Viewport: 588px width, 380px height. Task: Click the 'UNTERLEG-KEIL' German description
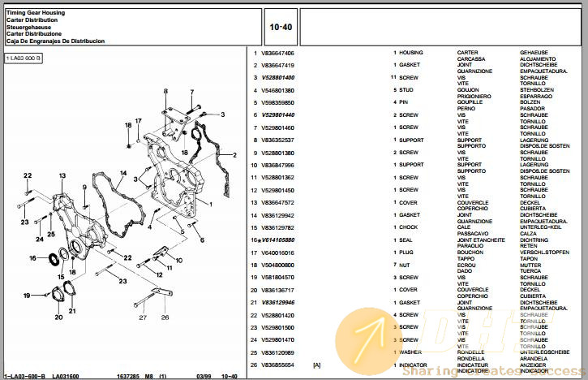(540, 227)
